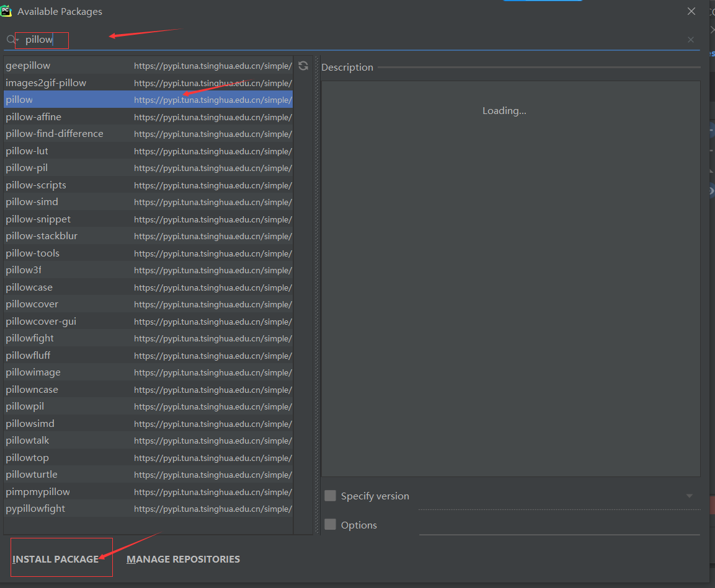Click the Loading... text in Description panel
This screenshot has height=588, width=715.
pyautogui.click(x=504, y=111)
